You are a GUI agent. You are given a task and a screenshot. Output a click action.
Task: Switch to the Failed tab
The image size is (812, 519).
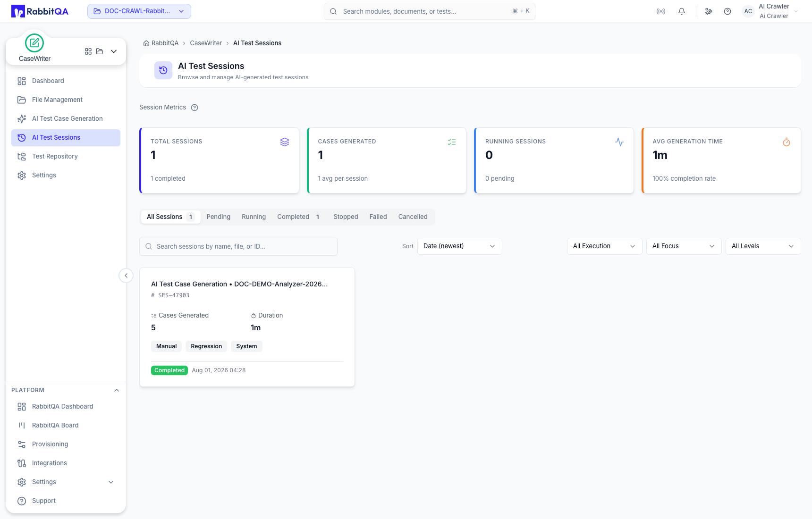(378, 217)
